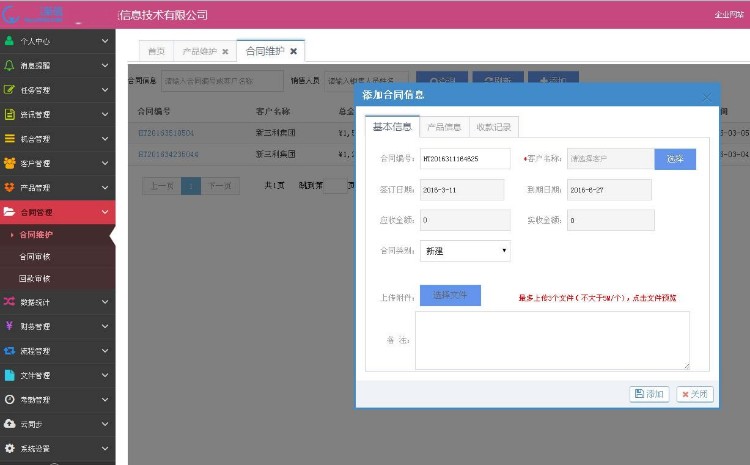Screen dimensions: 750x465
Task: Click the company logo in top-left corner
Action: (x=33, y=15)
